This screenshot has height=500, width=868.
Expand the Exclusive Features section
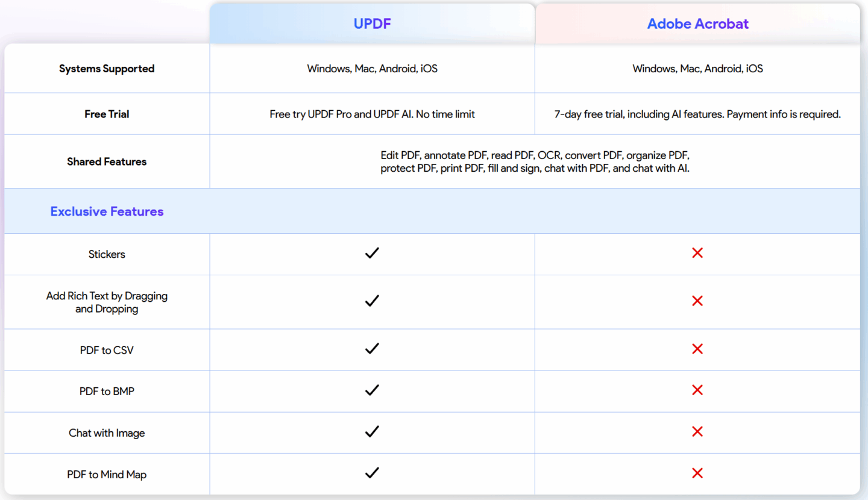[x=107, y=211]
